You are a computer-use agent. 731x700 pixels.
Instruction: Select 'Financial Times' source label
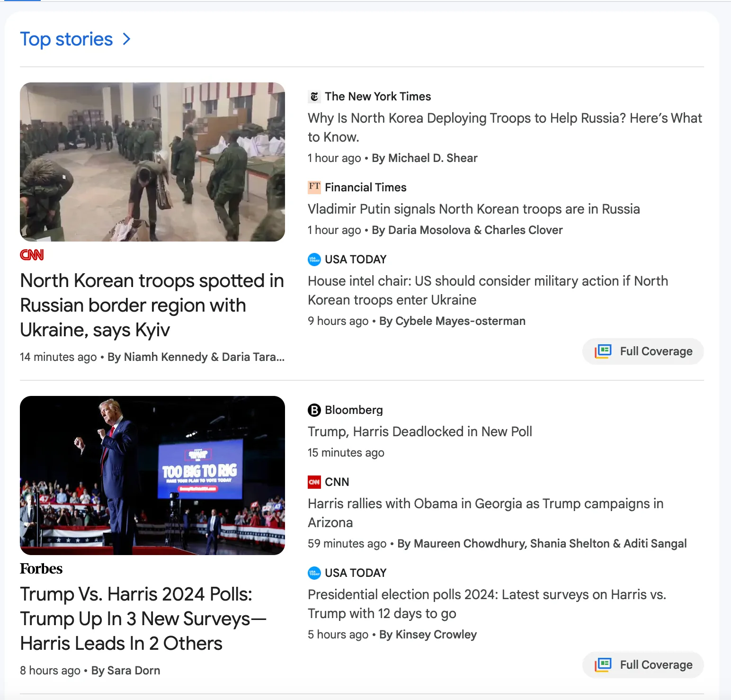365,188
